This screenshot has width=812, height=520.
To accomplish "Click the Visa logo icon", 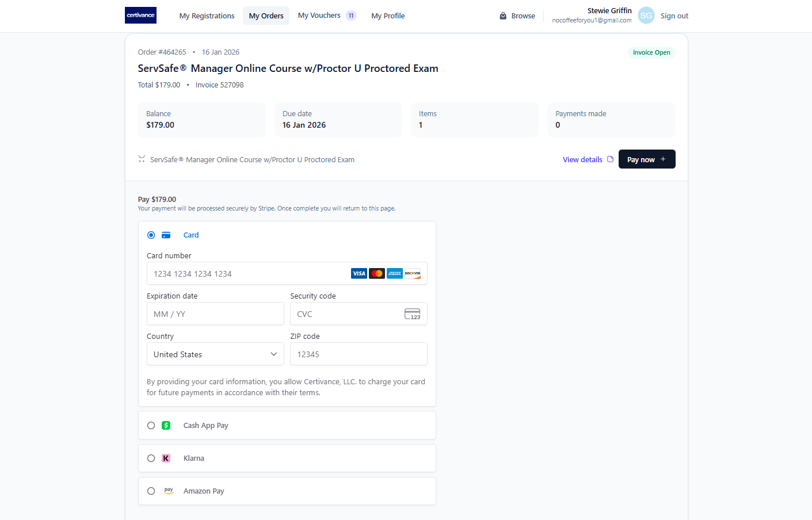I will coord(359,273).
